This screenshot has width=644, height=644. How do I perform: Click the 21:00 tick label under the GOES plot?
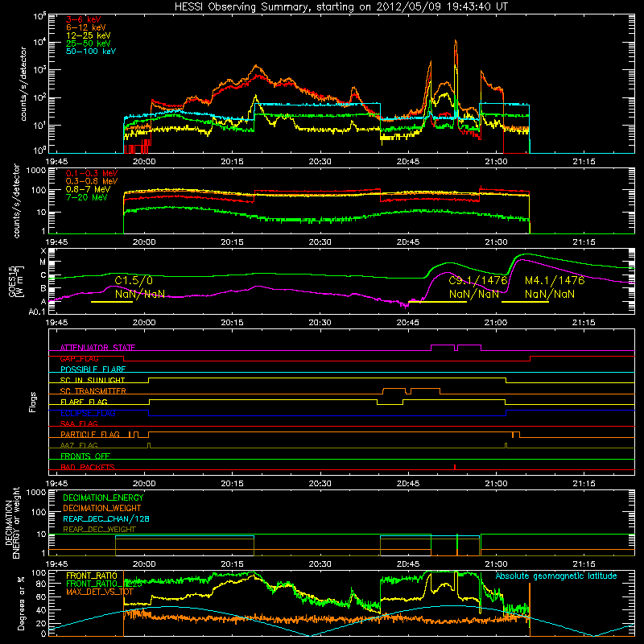tap(496, 323)
